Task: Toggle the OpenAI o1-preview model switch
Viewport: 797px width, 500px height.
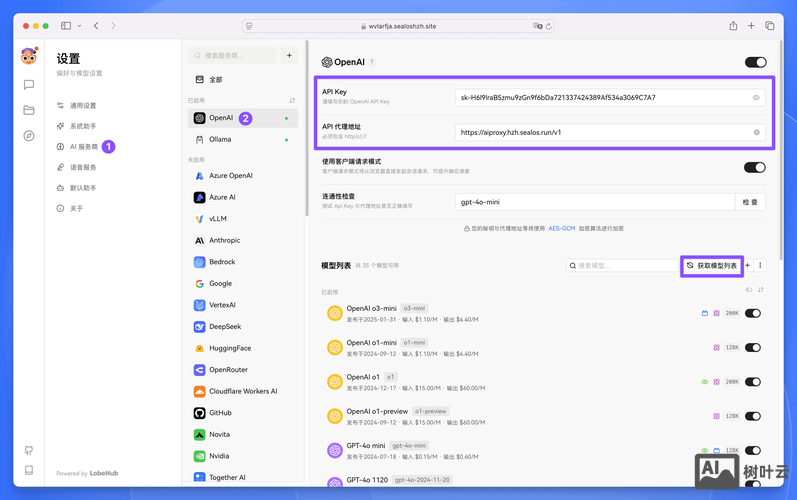Action: click(x=753, y=416)
